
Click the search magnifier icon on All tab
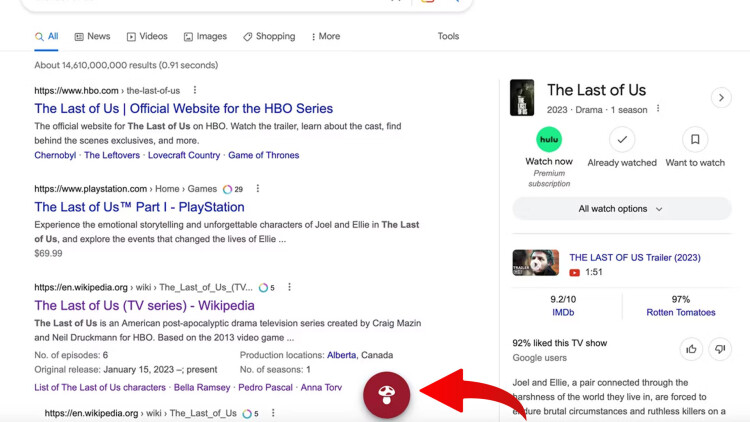click(x=39, y=37)
